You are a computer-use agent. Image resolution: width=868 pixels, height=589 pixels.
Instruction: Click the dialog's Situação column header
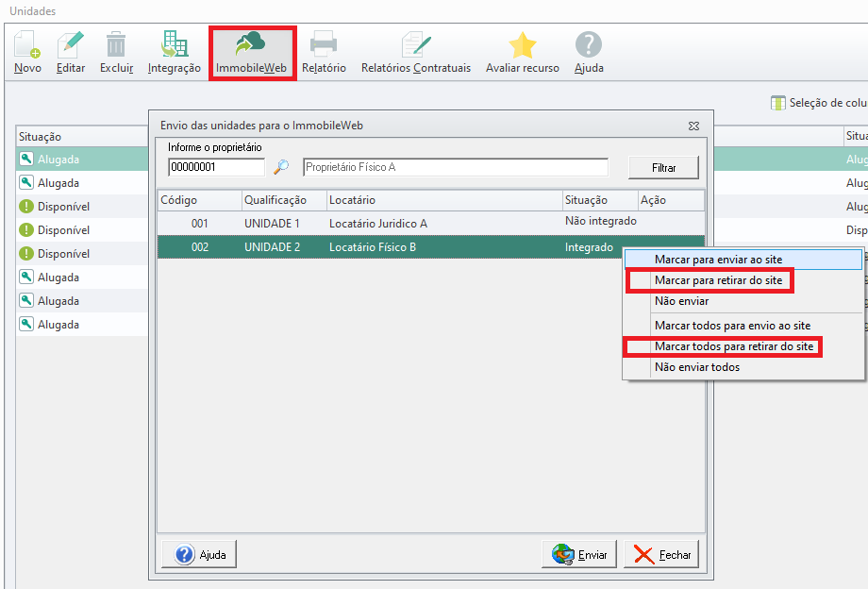coord(601,200)
